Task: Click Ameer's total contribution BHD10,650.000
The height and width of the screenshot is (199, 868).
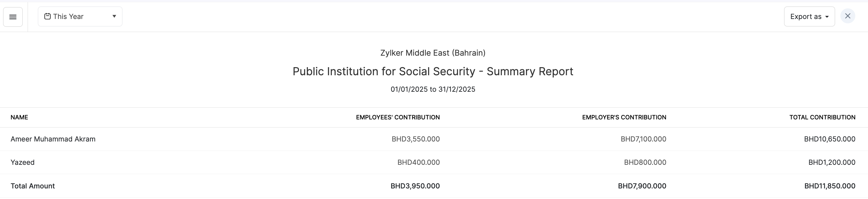Action: [829, 139]
